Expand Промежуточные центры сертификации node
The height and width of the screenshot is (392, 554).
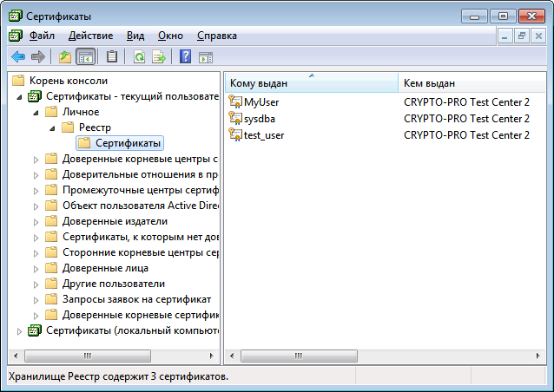[x=36, y=191]
